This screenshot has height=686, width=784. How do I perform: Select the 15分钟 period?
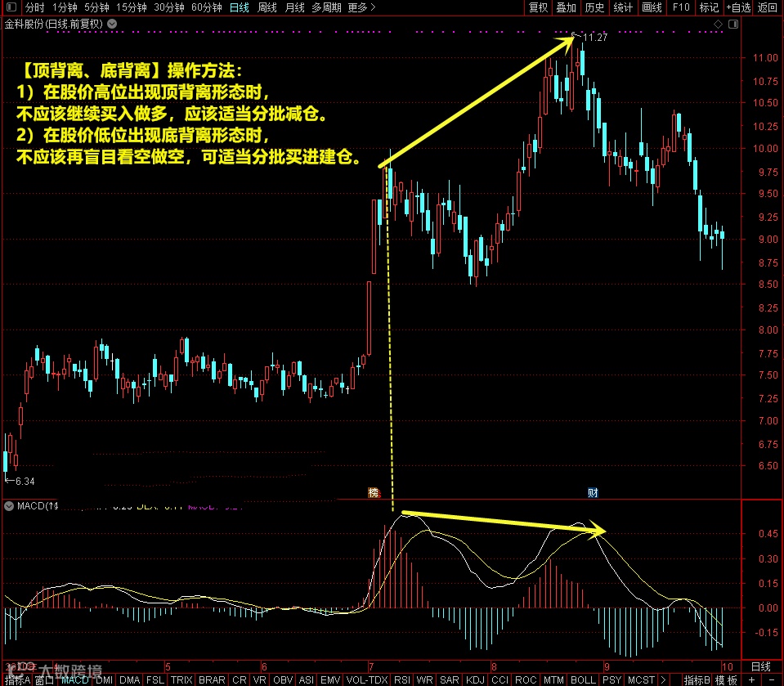(x=132, y=7)
